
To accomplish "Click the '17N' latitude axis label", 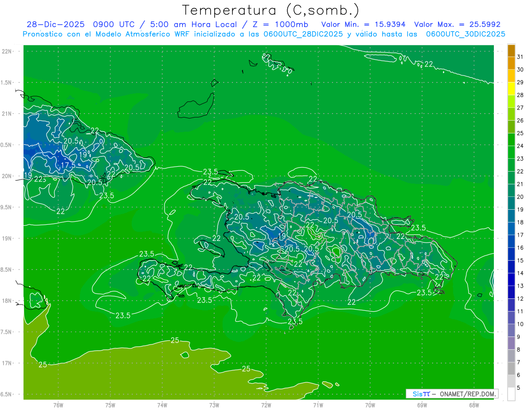I will [7, 363].
